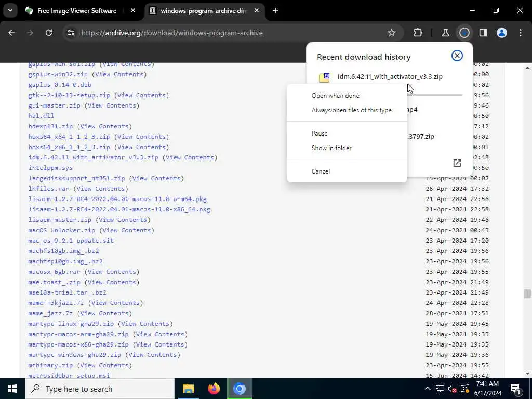Open a new browser tab

point(275,11)
